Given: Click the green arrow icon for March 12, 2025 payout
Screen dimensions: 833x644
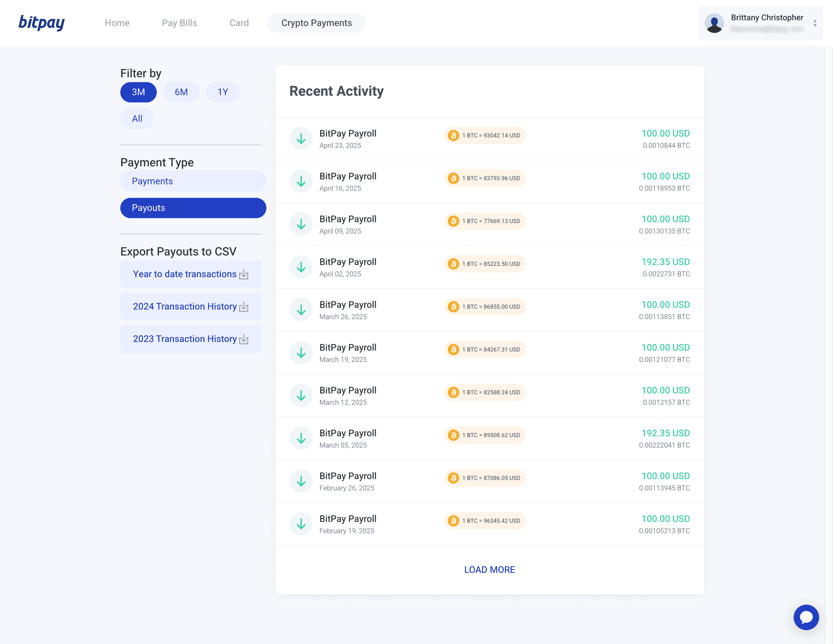Looking at the screenshot, I should tap(301, 395).
